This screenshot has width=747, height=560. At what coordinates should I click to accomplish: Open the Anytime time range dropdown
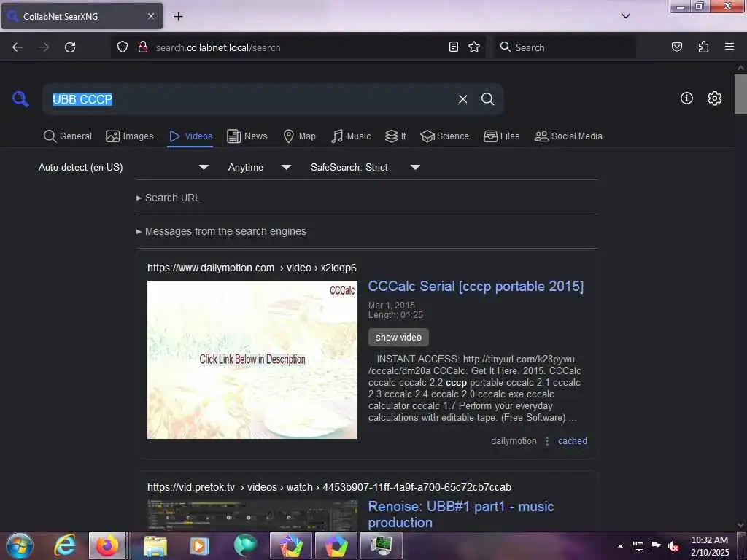pos(259,167)
